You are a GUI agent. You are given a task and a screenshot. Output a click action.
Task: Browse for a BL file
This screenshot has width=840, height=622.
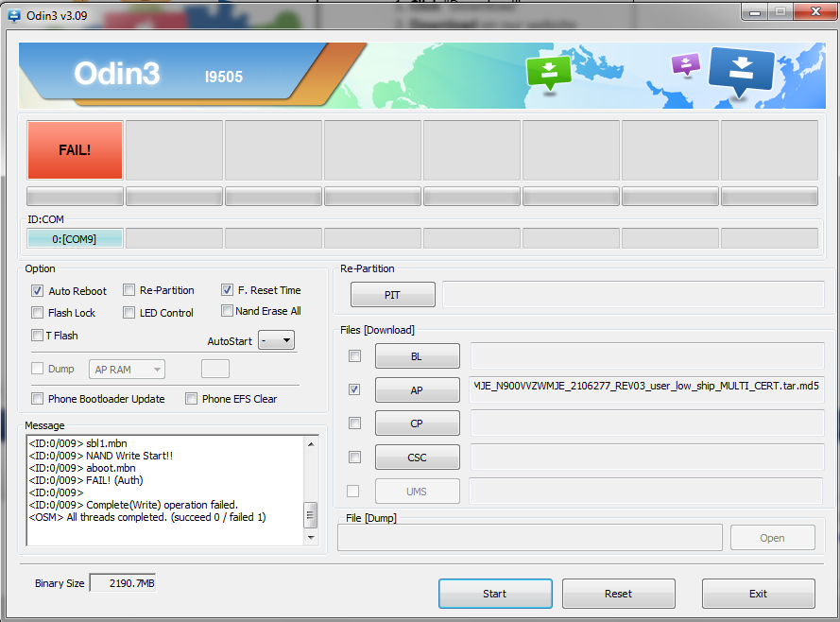coord(418,356)
